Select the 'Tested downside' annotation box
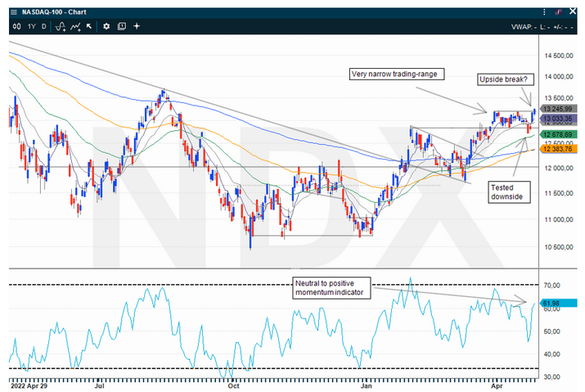 pos(509,192)
